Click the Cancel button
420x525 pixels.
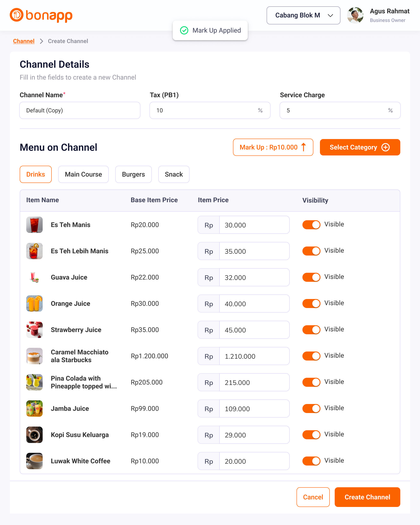coord(313,497)
